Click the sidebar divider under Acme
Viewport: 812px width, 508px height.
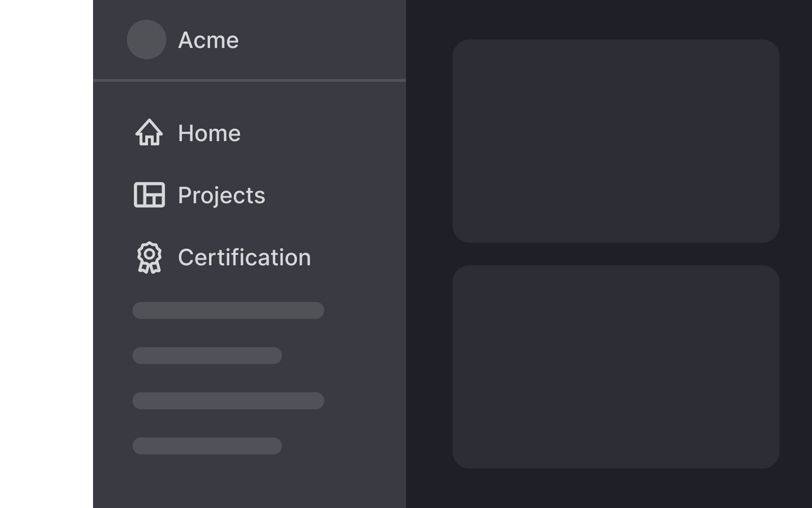(x=249, y=80)
